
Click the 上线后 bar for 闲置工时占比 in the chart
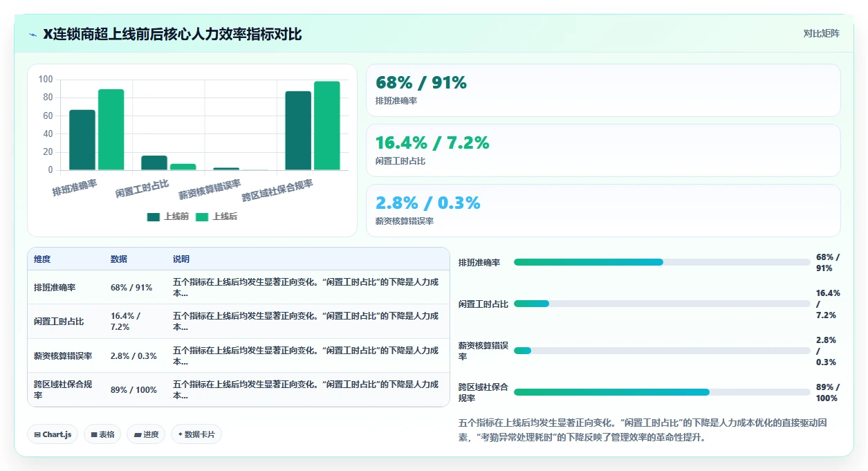(x=183, y=167)
